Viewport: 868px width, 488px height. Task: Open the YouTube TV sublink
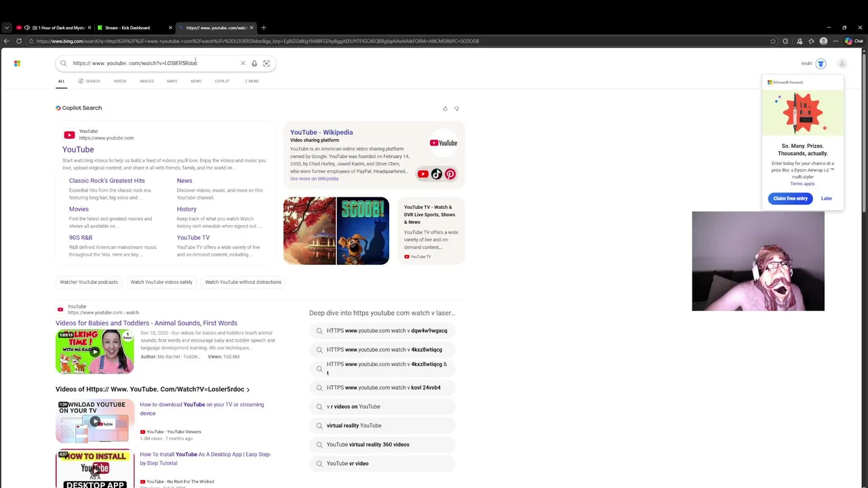coord(193,238)
